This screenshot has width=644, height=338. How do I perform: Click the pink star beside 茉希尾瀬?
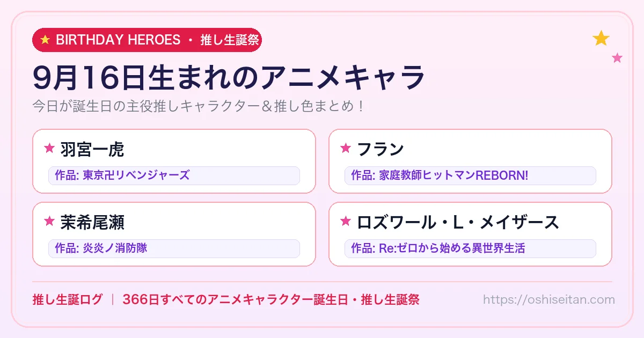(49, 221)
